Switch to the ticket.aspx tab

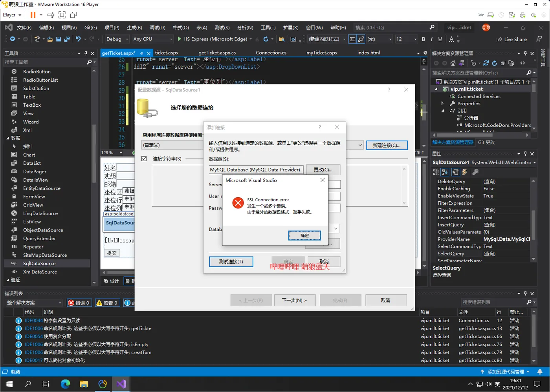167,53
